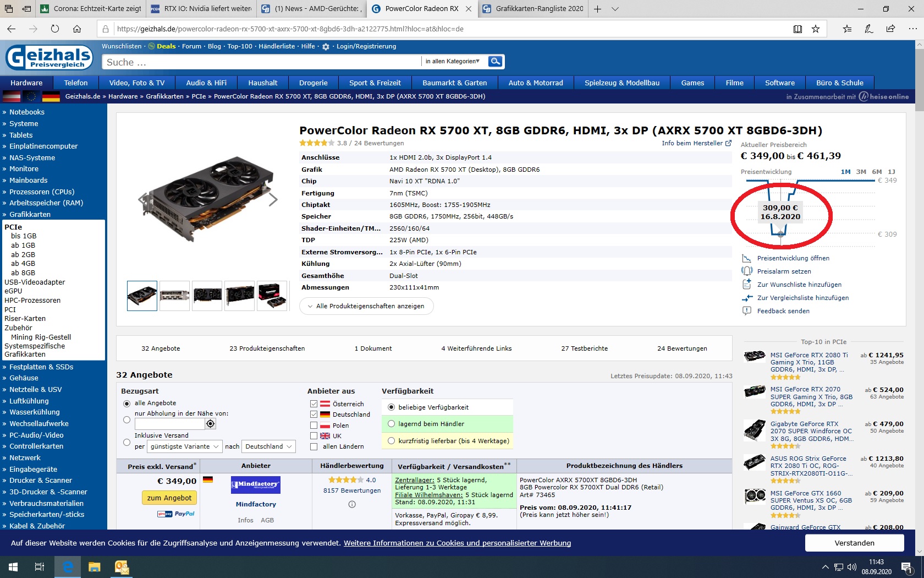Go to browser home page
Screen dimensions: 924x578
point(77,29)
